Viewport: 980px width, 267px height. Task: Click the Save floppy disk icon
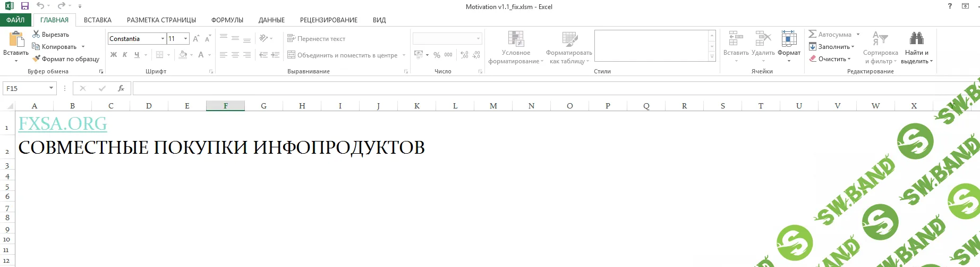pos(25,6)
